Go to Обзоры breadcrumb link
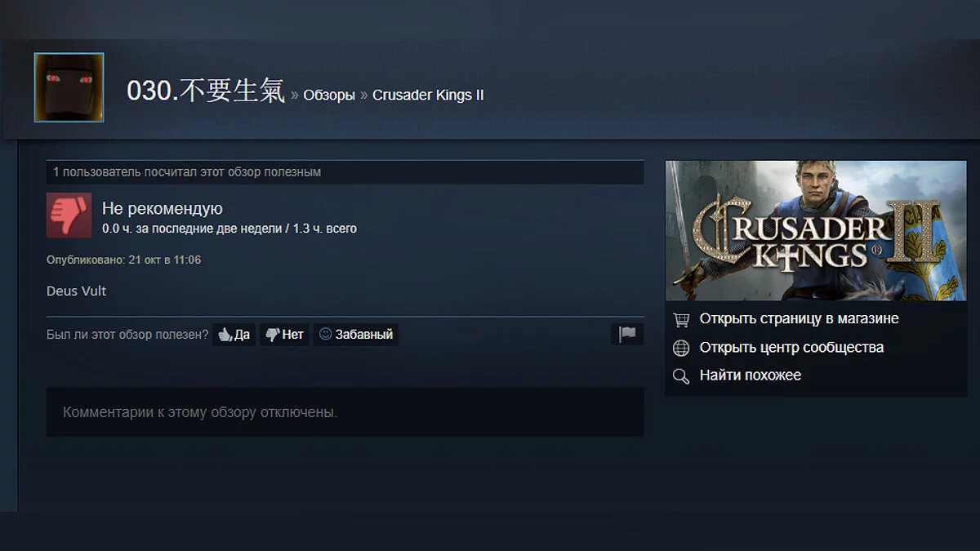The image size is (980, 551). (329, 95)
